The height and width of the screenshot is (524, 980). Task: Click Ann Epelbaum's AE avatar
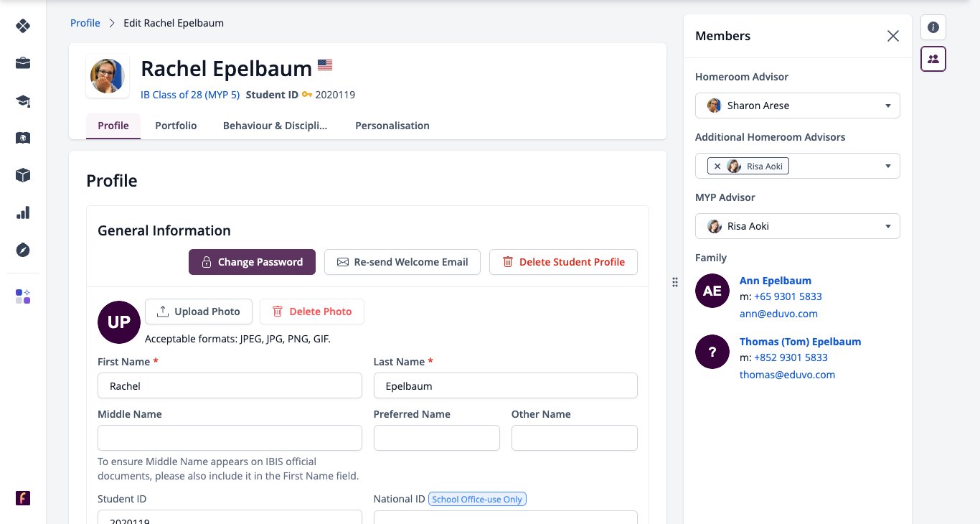(712, 291)
